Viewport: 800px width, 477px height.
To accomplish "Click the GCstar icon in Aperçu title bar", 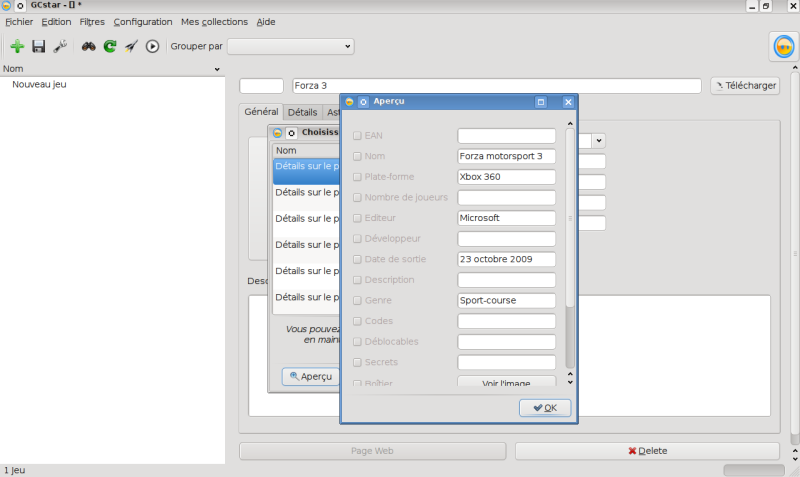I will coord(349,102).
